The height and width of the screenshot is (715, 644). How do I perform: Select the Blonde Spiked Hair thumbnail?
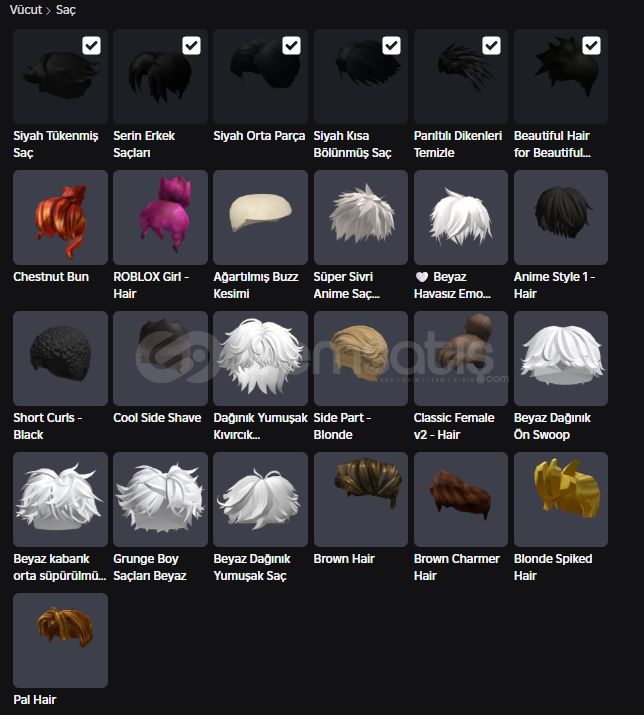tap(561, 499)
